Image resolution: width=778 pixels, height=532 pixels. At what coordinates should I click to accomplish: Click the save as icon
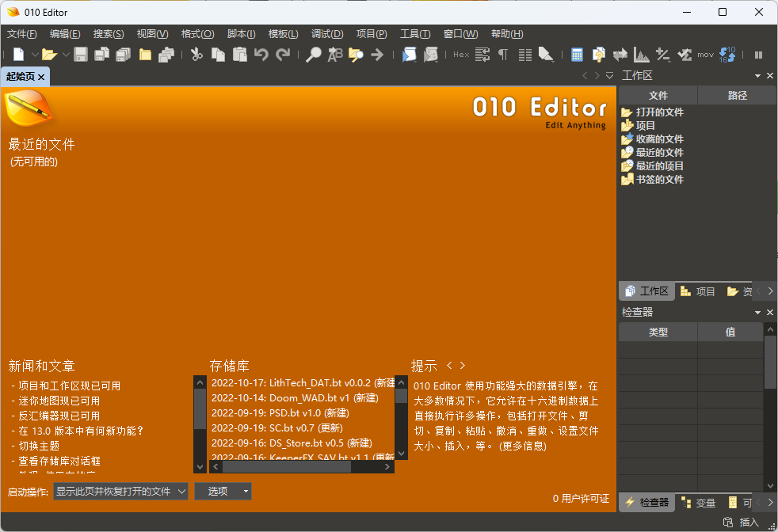tap(102, 55)
